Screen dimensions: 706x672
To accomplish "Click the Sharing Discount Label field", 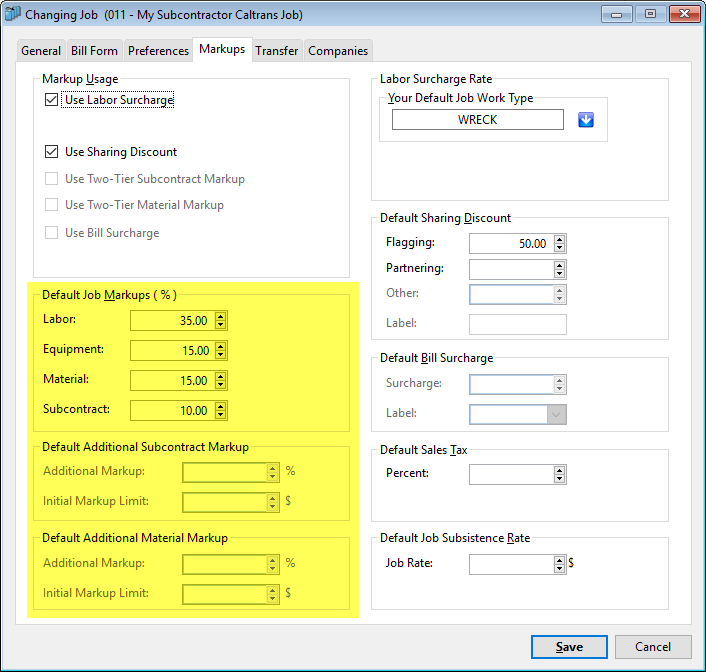I will [x=518, y=324].
